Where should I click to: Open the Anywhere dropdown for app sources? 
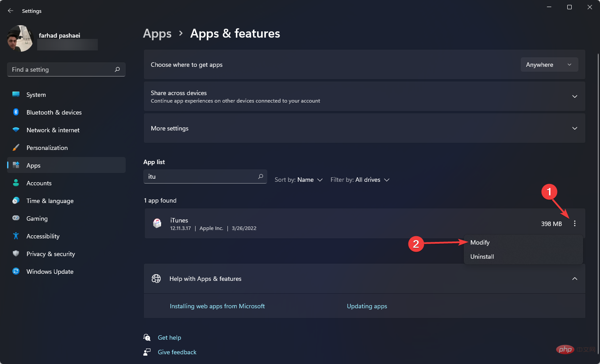[x=549, y=65]
